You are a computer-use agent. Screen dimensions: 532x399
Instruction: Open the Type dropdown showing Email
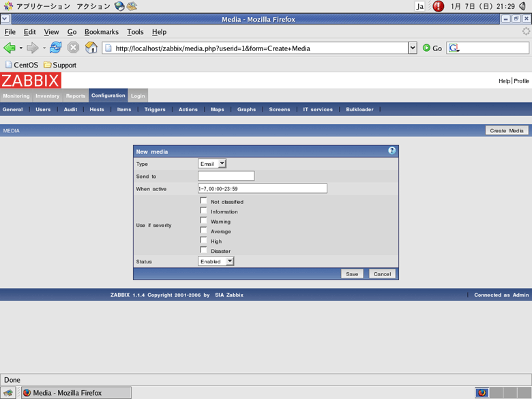pos(212,164)
